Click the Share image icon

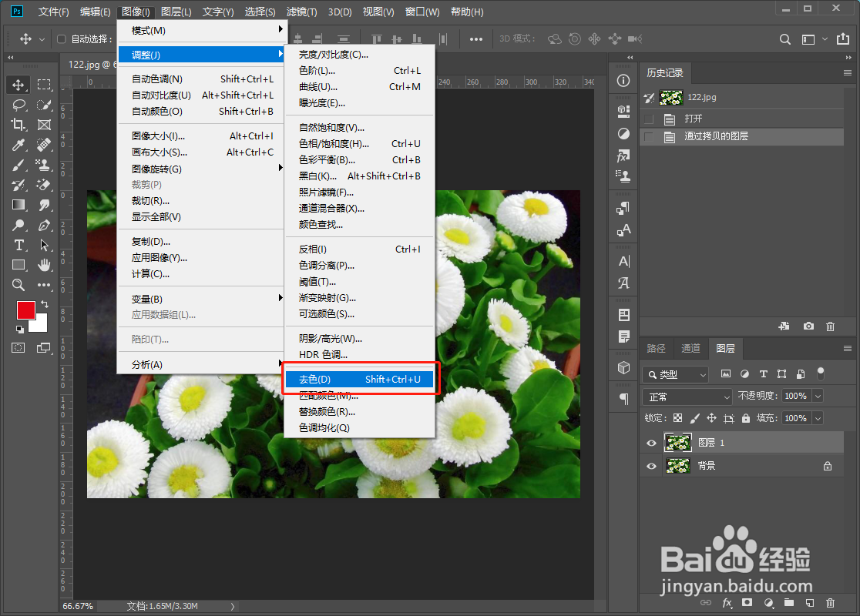coord(842,38)
